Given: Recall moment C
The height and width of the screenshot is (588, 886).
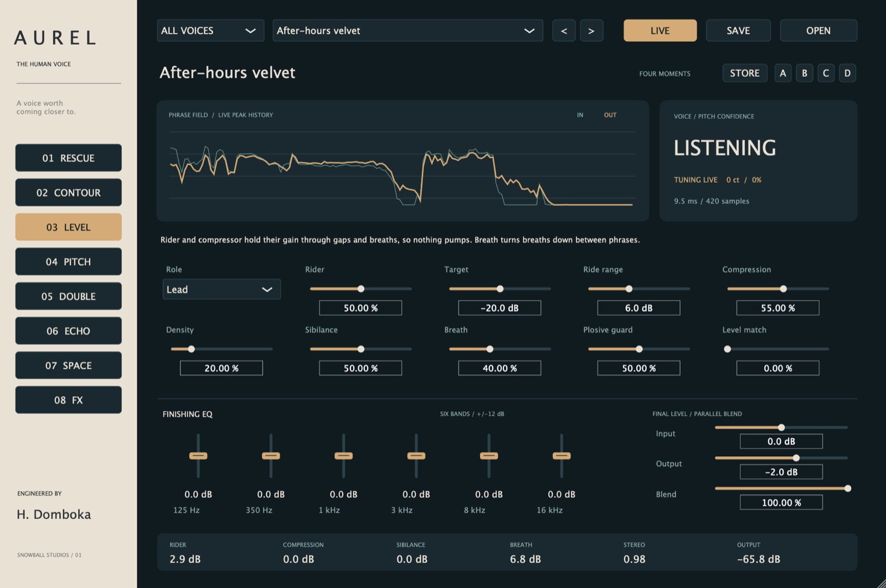Looking at the screenshot, I should (826, 73).
